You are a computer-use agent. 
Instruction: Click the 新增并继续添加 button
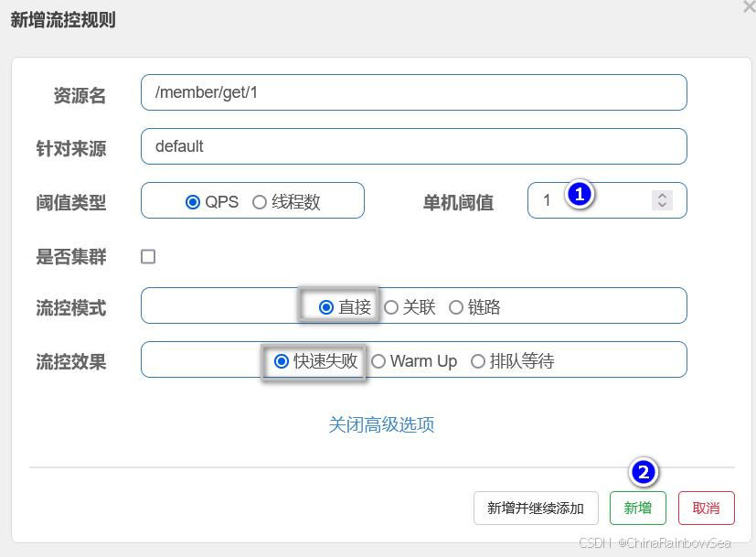pos(535,509)
